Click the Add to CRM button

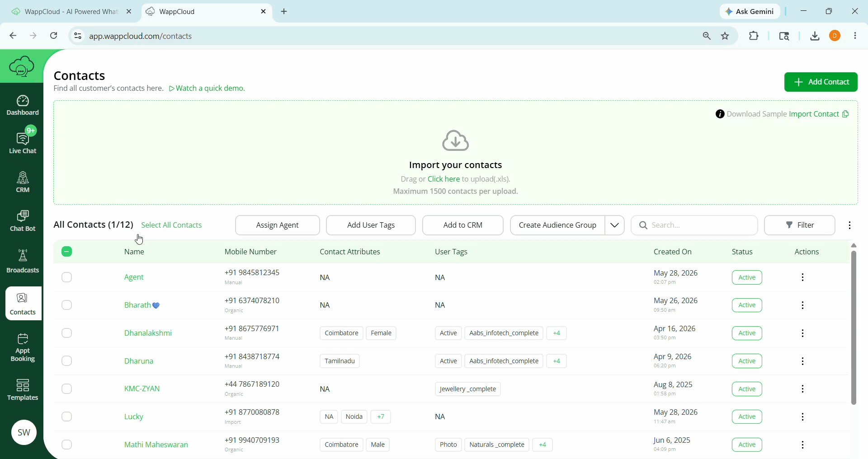click(462, 225)
